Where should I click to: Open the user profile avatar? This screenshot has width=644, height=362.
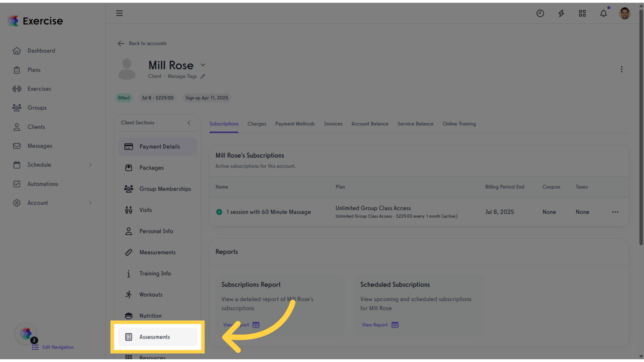click(625, 13)
